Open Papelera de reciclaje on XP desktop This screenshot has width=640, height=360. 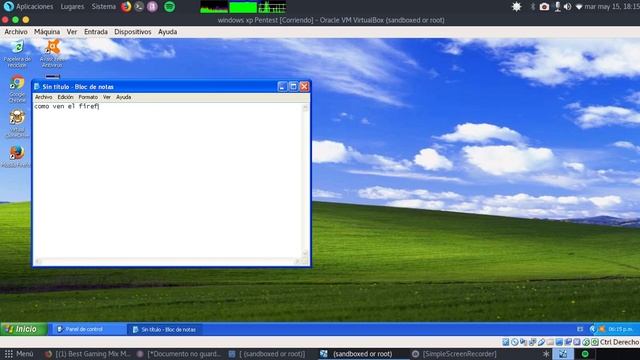point(17,54)
